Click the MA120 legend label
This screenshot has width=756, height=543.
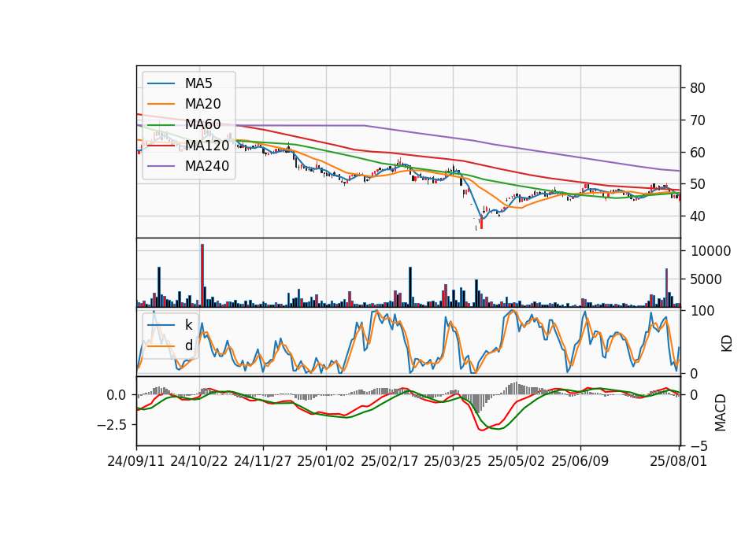click(x=207, y=145)
